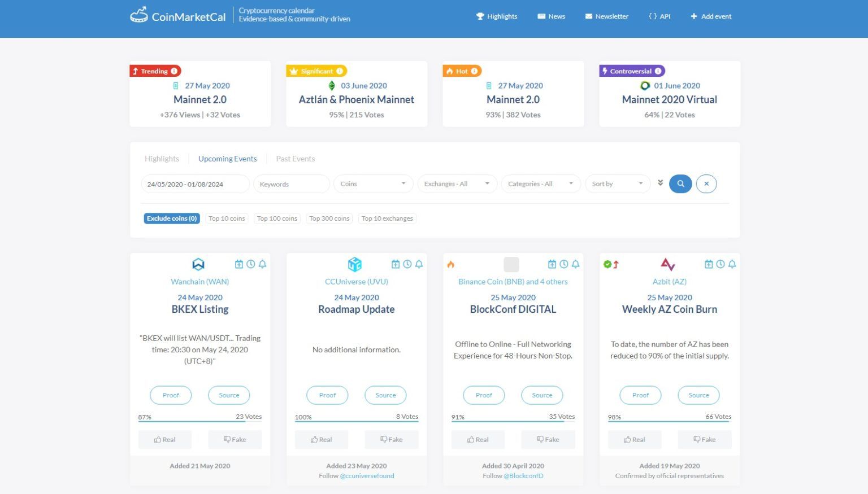Add Roadmap Update to calendar

(x=396, y=264)
